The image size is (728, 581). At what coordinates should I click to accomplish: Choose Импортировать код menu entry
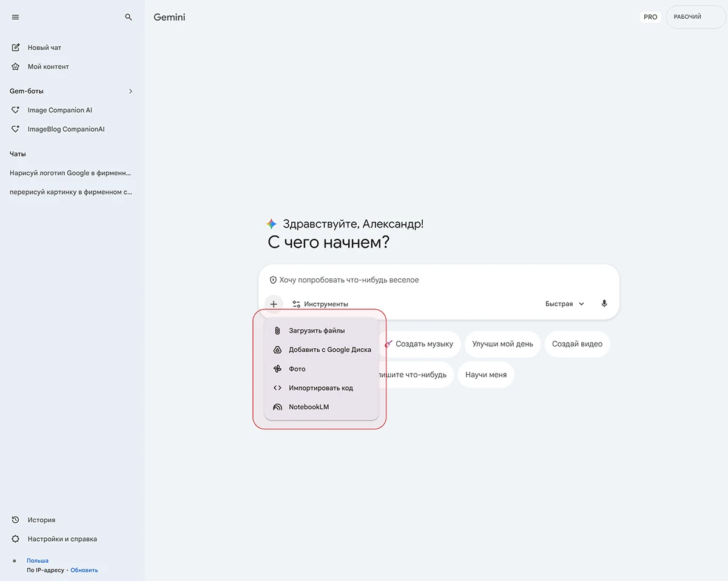point(320,388)
